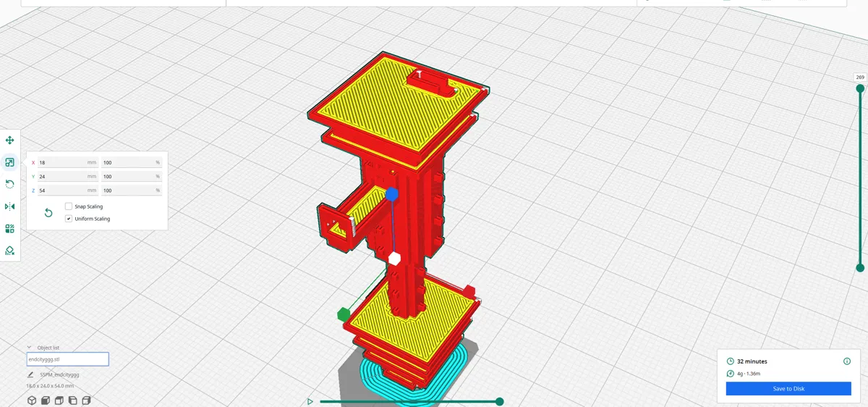Viewport: 868px width, 407px height.
Task: Disable the Uniform Scaling checkbox
Action: pyautogui.click(x=69, y=219)
